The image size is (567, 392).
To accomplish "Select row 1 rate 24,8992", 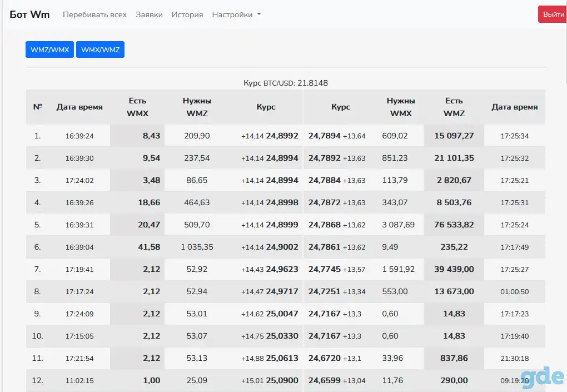I will pyautogui.click(x=282, y=136).
